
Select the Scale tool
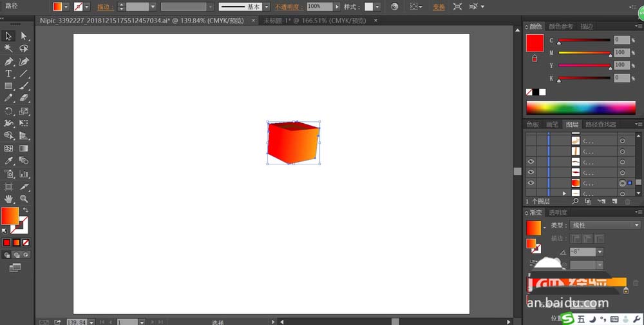pos(23,111)
